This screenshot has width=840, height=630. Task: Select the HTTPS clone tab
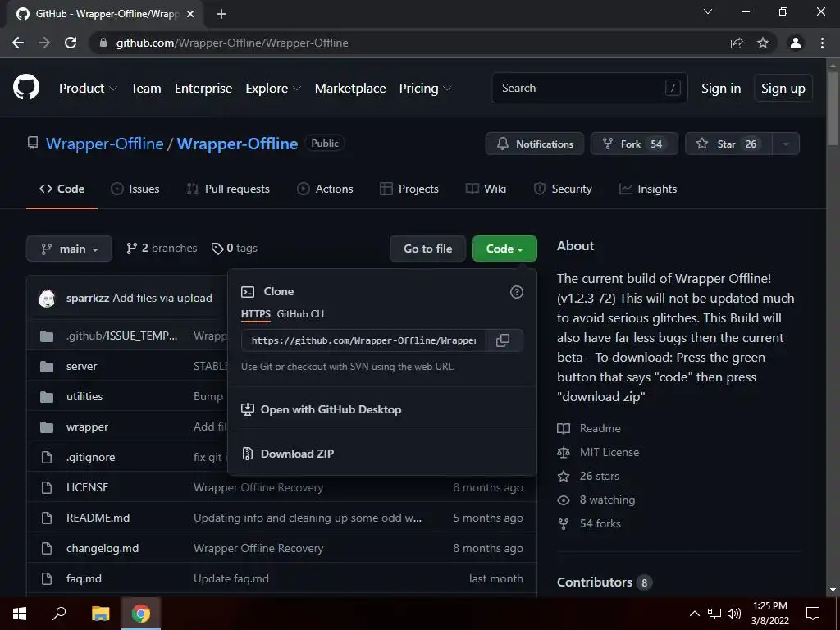[x=256, y=314]
